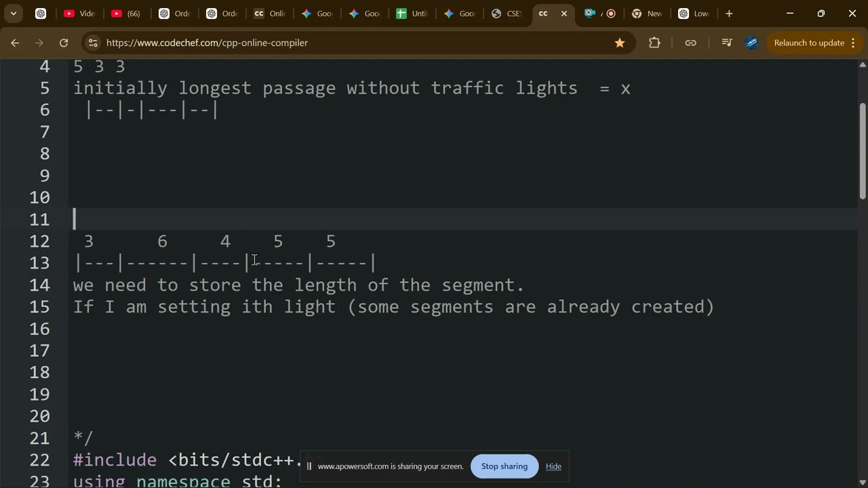Switch to the 'New' Chrome tab

click(648, 14)
